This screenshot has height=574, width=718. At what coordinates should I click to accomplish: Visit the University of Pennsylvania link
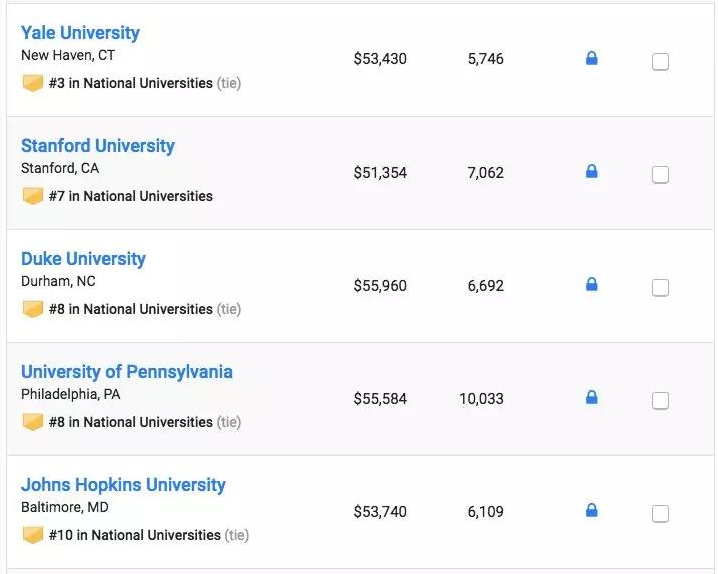click(127, 372)
